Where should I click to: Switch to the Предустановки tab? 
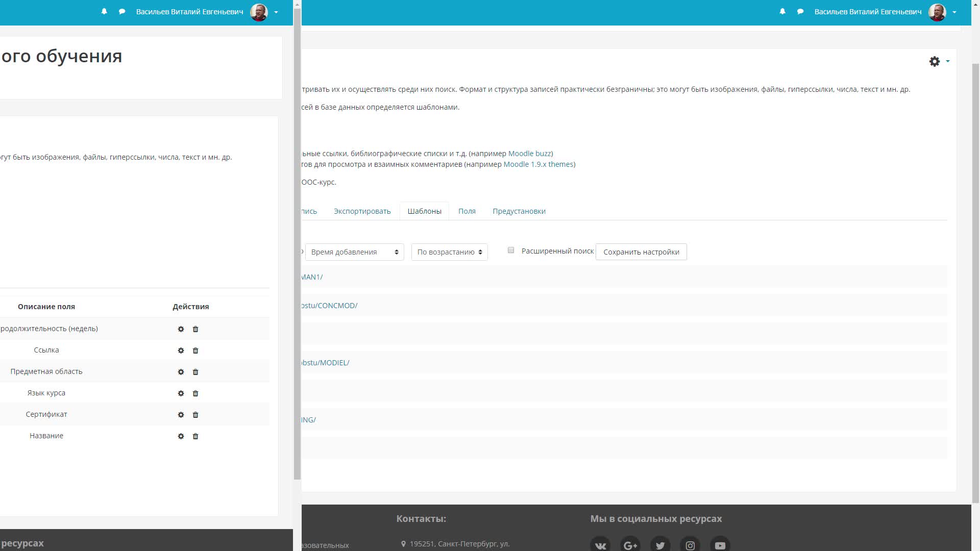pyautogui.click(x=519, y=211)
